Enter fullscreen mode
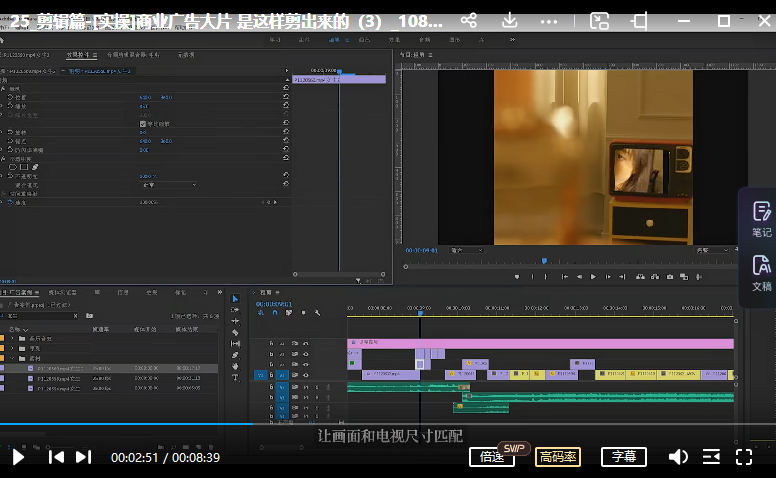The height and width of the screenshot is (478, 776). [x=744, y=457]
